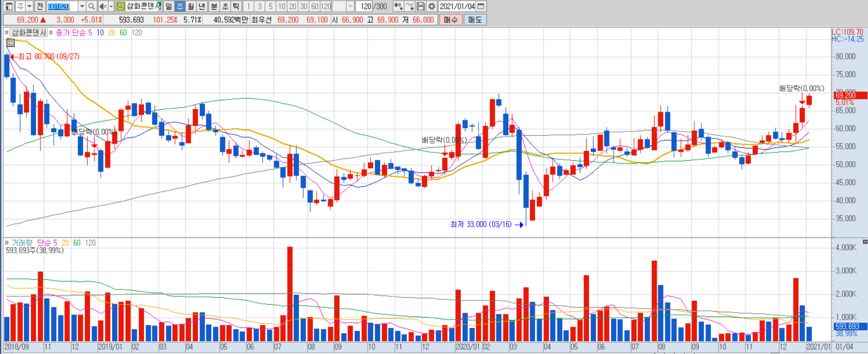Open chart settings gear icon
This screenshot has width=868, height=354.
click(432, 7)
